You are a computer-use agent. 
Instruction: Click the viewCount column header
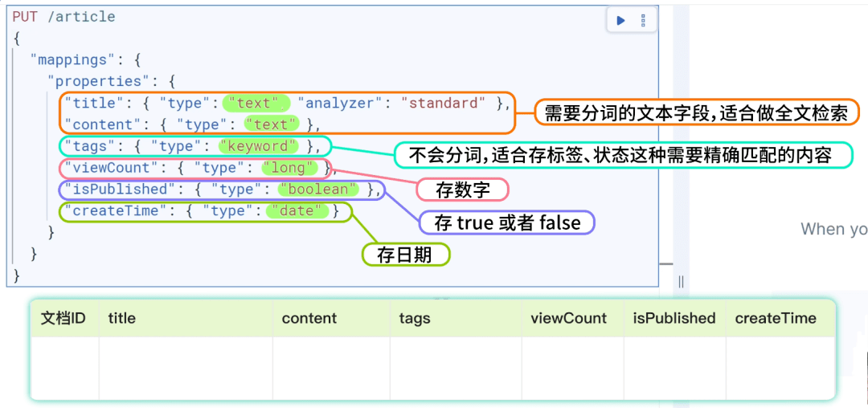(568, 318)
